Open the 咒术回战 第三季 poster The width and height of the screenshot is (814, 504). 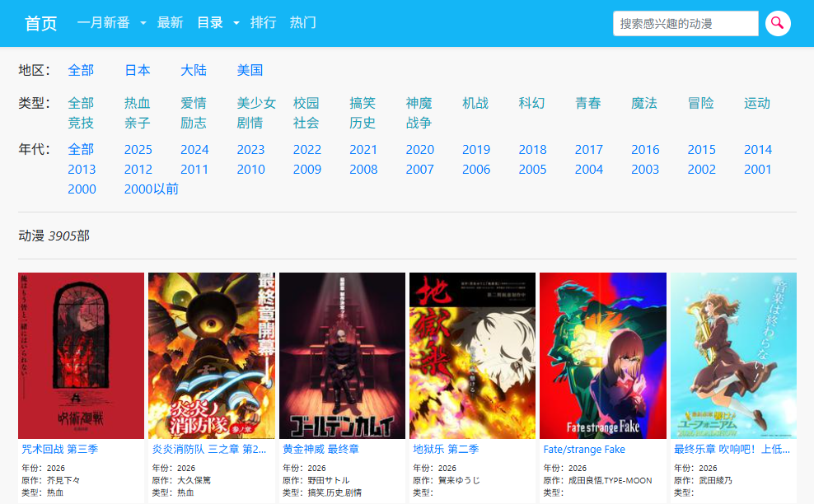(81, 355)
